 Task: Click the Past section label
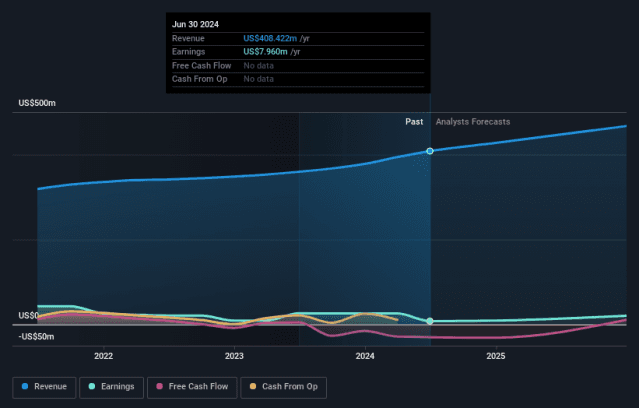tap(414, 122)
